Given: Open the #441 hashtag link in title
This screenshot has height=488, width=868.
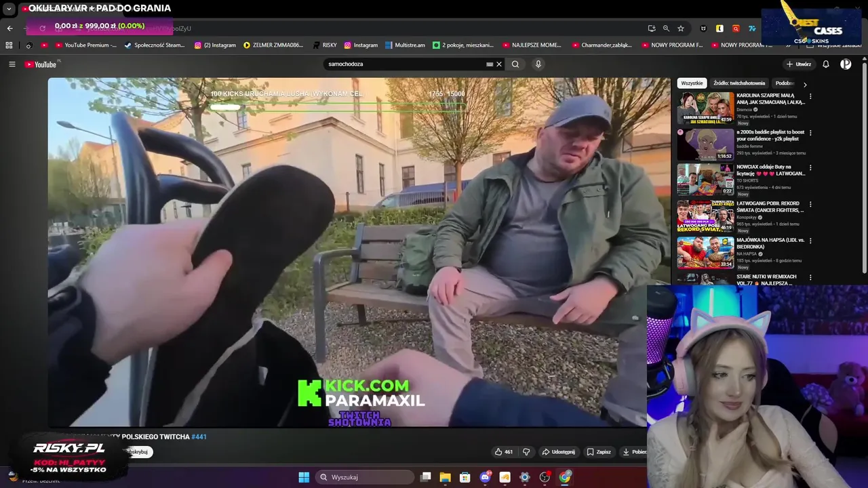Looking at the screenshot, I should click(199, 437).
